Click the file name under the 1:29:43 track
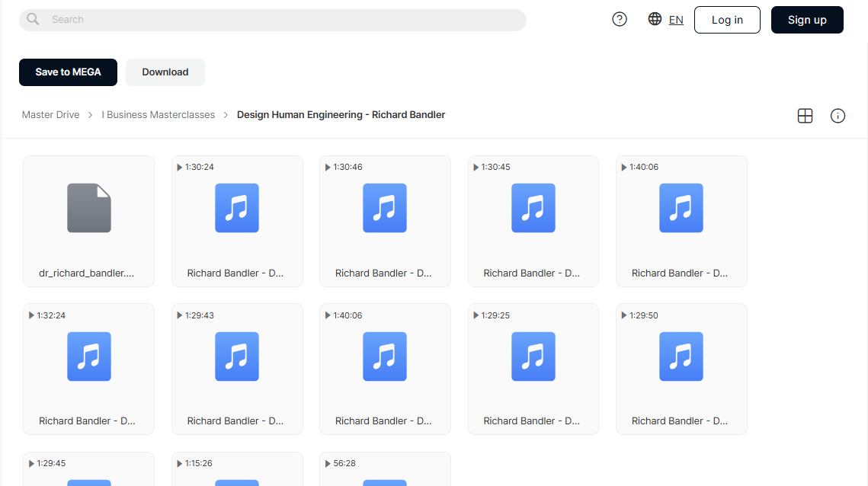 click(x=235, y=420)
